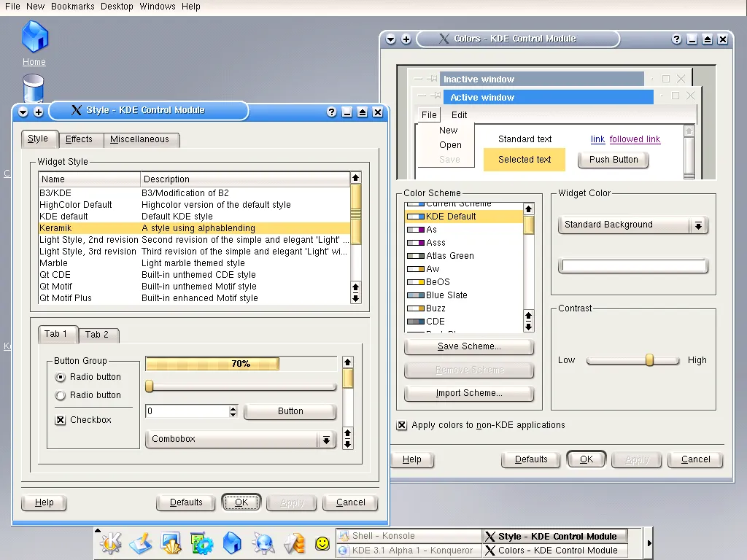This screenshot has height=560, width=747.
Task: Toggle the Checkbox in the Button Group
Action: pos(61,420)
